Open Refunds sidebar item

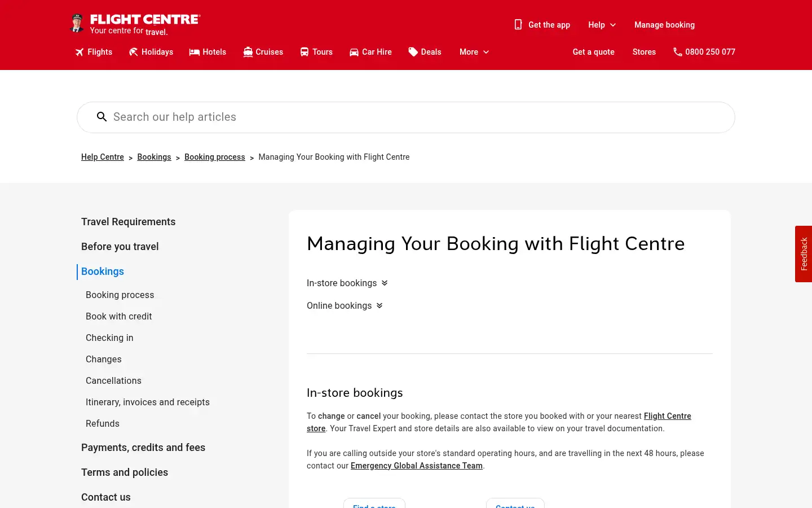point(103,423)
